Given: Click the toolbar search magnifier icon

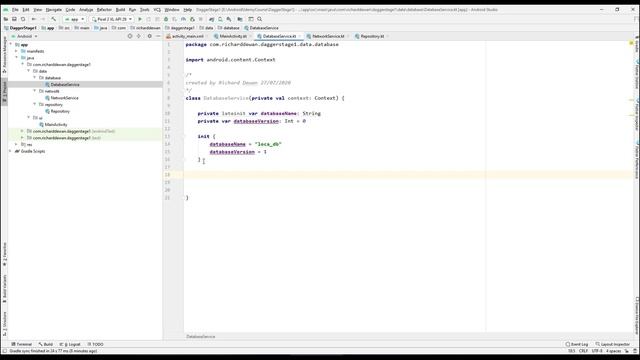Looking at the screenshot, I should click(x=260, y=19).
